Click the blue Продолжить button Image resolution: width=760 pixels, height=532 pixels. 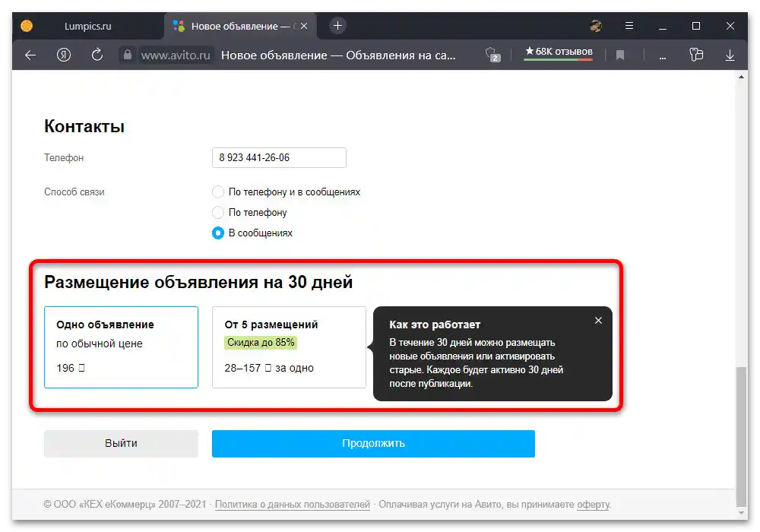373,443
